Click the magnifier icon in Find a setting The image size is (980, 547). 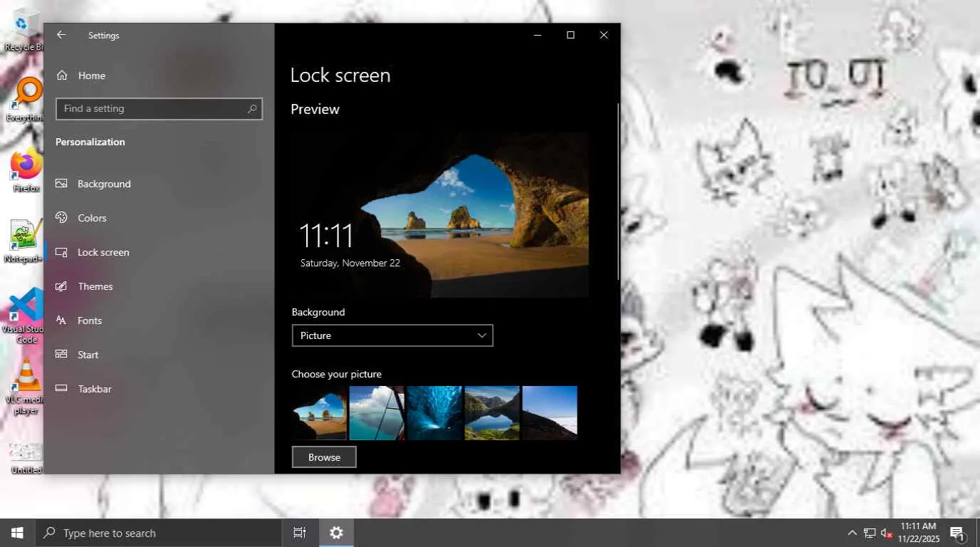[x=251, y=109]
